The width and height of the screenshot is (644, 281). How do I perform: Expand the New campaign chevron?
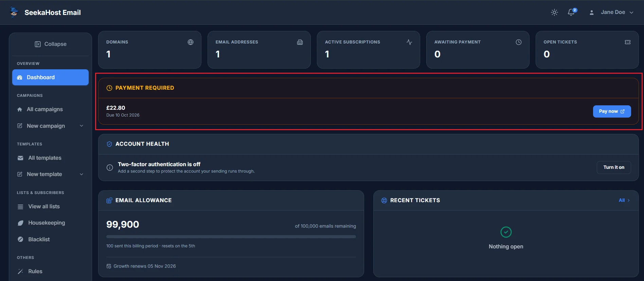click(x=82, y=126)
